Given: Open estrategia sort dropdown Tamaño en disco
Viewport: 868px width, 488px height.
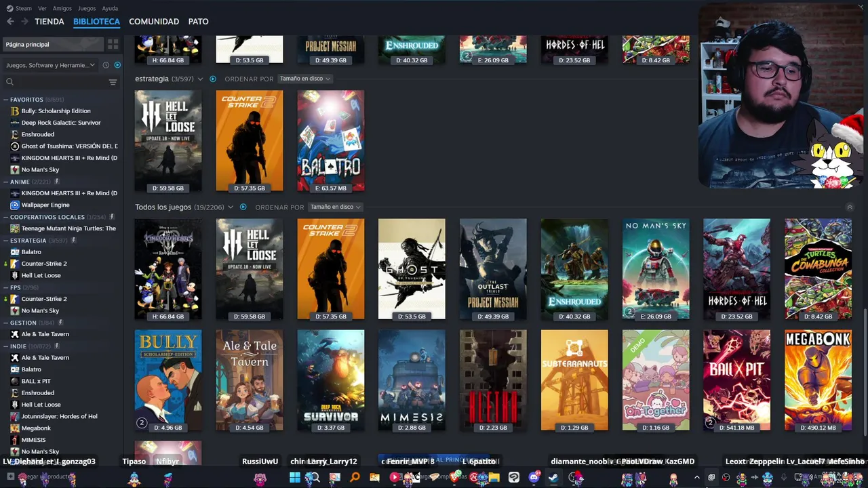Looking at the screenshot, I should coord(304,79).
